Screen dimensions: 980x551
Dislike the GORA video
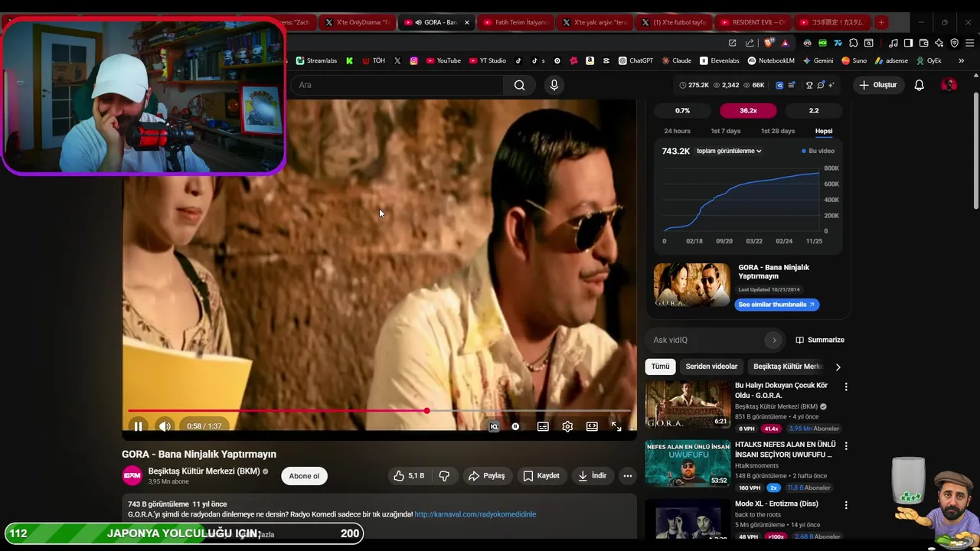pyautogui.click(x=444, y=475)
